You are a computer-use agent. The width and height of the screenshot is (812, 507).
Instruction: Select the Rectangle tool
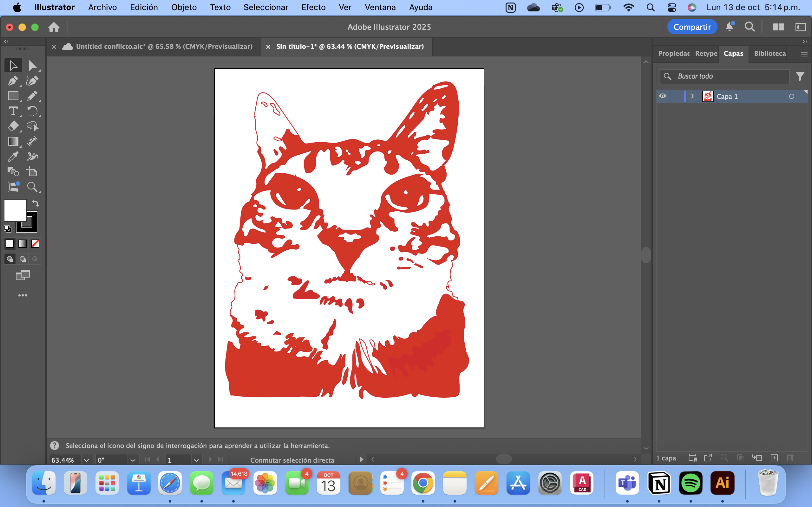click(13, 96)
